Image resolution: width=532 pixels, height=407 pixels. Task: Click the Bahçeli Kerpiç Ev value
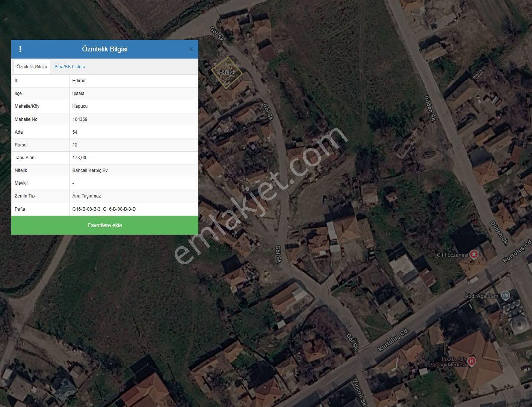click(90, 170)
